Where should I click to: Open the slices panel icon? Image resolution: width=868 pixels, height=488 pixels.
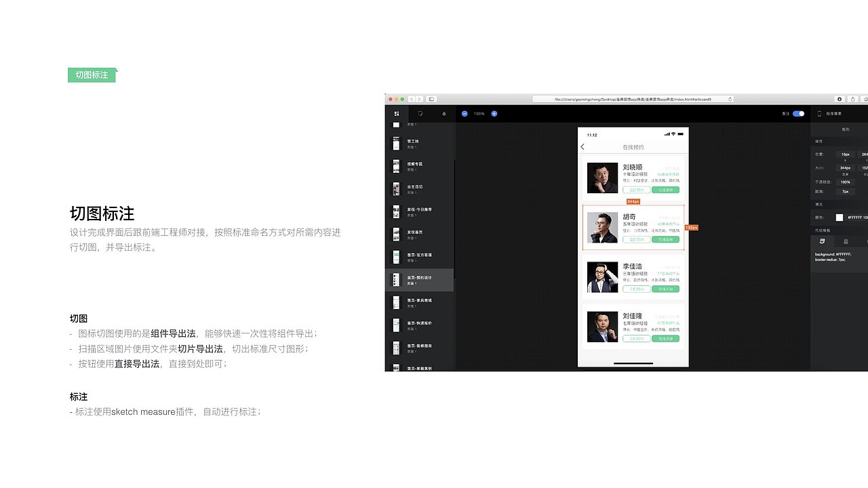click(420, 114)
